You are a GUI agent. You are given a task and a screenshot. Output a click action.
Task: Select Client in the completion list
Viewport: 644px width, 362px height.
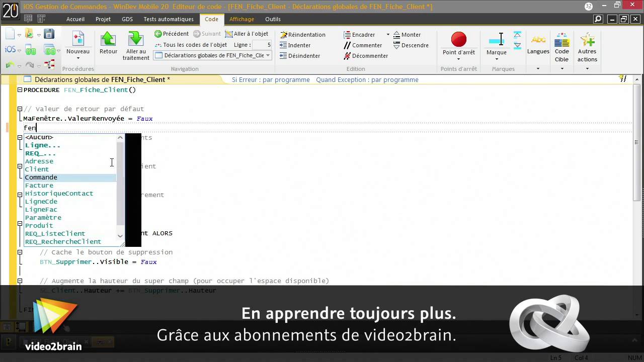[70, 169]
